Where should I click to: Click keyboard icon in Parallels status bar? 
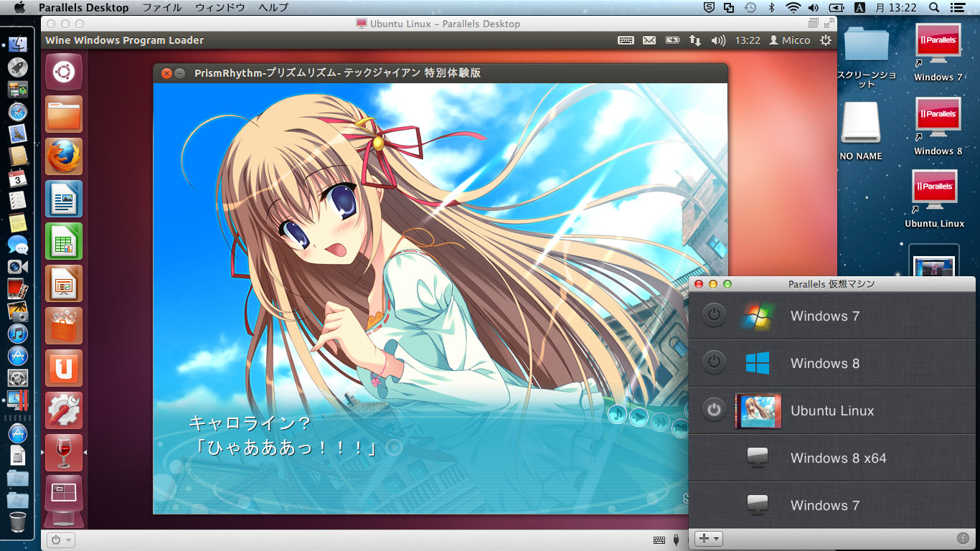coord(659,540)
